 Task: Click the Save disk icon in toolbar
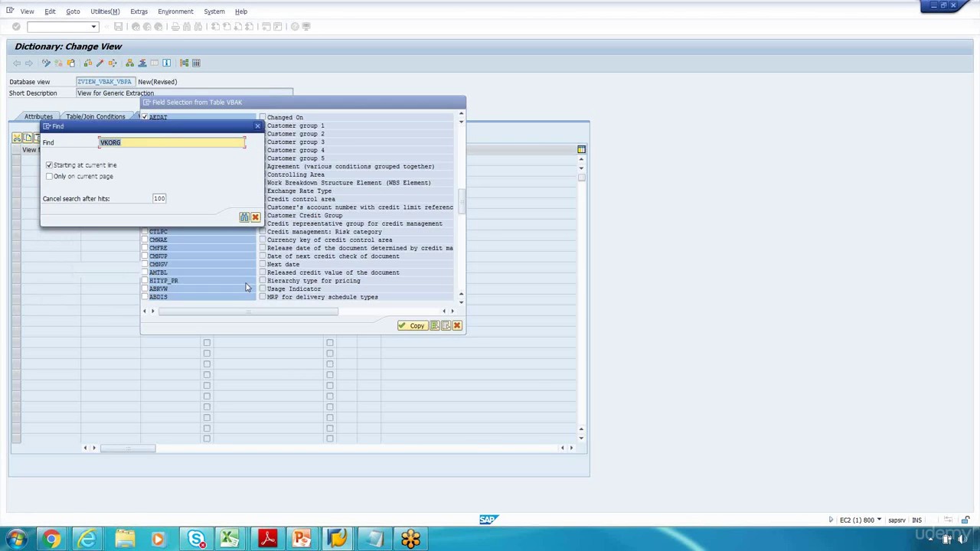[x=119, y=27]
